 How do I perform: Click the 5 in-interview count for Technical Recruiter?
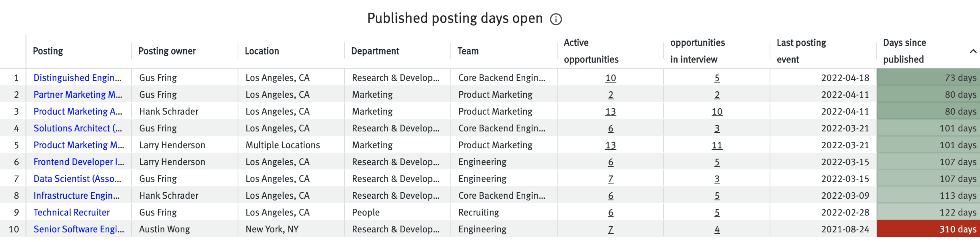point(716,212)
